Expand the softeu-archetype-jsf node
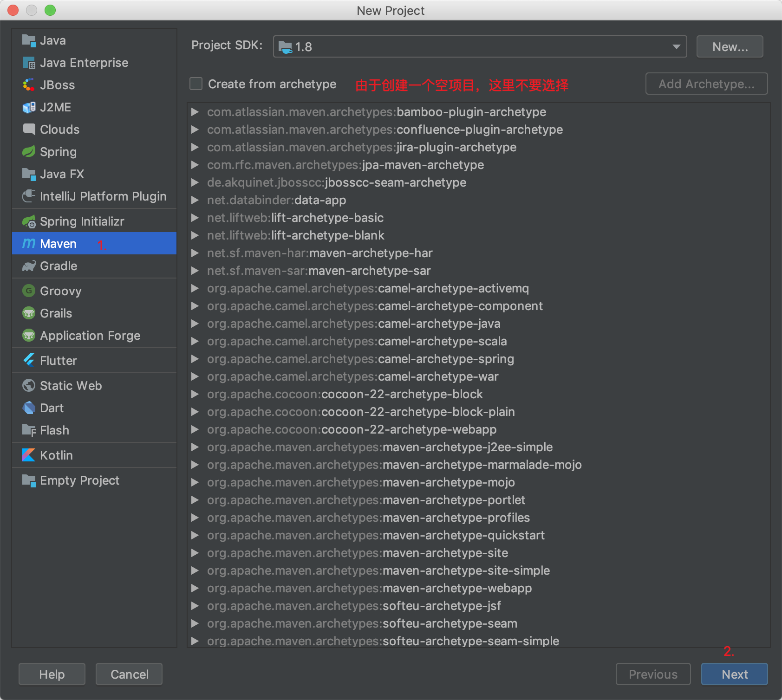The width and height of the screenshot is (782, 700). click(195, 606)
